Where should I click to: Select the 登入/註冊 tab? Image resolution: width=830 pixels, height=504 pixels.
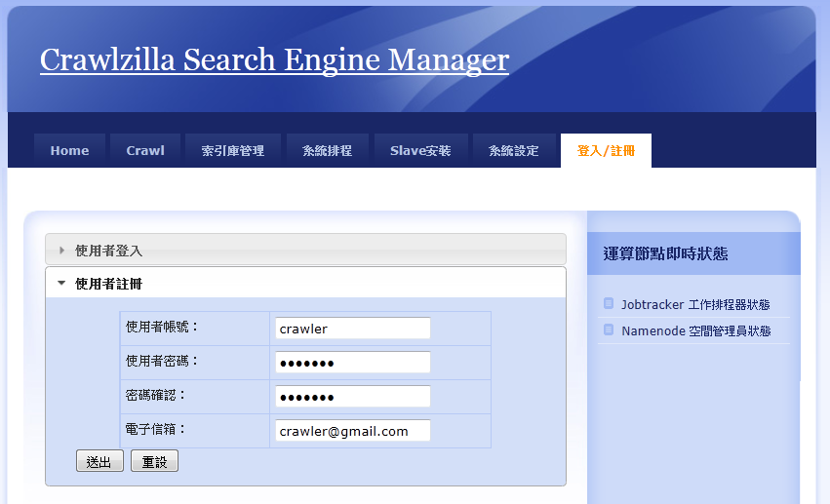606,151
